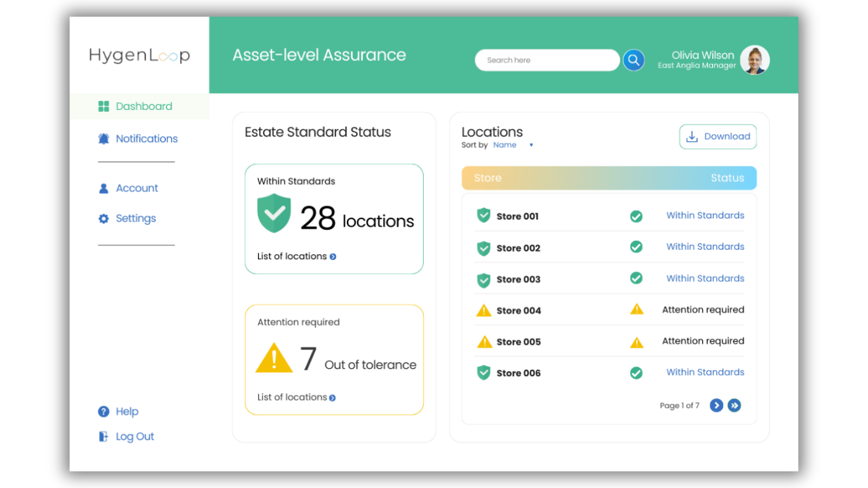Click the HygenLoop logo
This screenshot has width=868, height=488.
[x=139, y=55]
